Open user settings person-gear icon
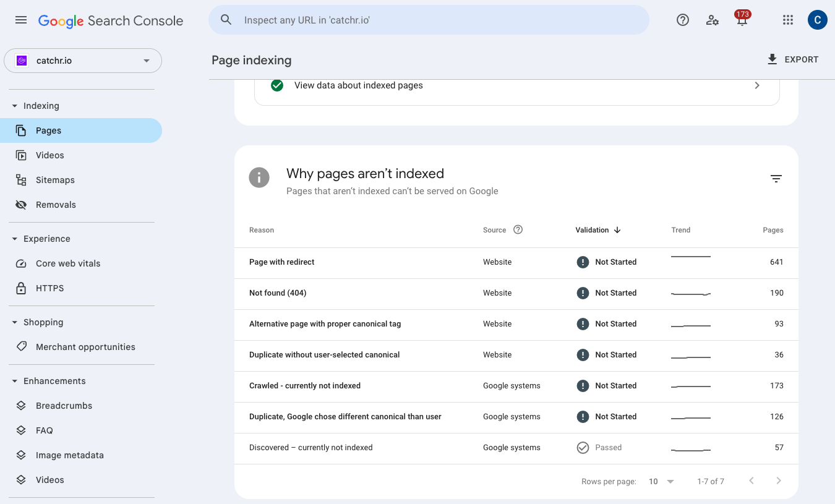835x504 pixels. 713,20
